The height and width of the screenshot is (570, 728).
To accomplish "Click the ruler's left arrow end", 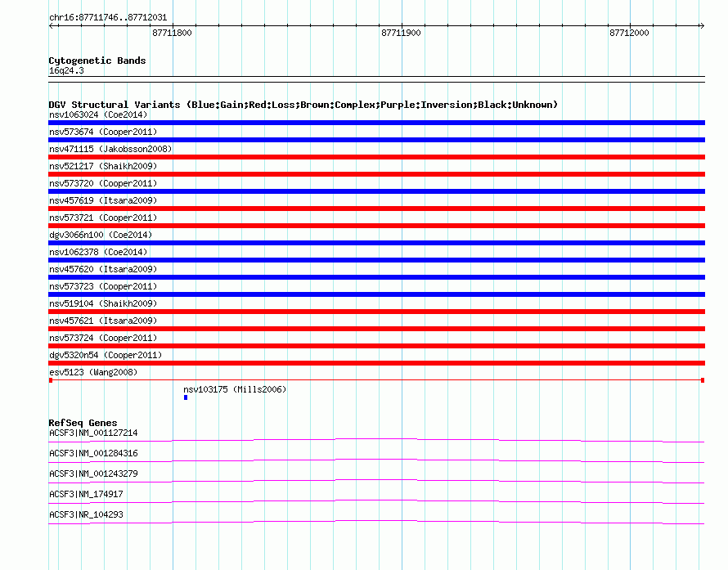I will [51, 25].
